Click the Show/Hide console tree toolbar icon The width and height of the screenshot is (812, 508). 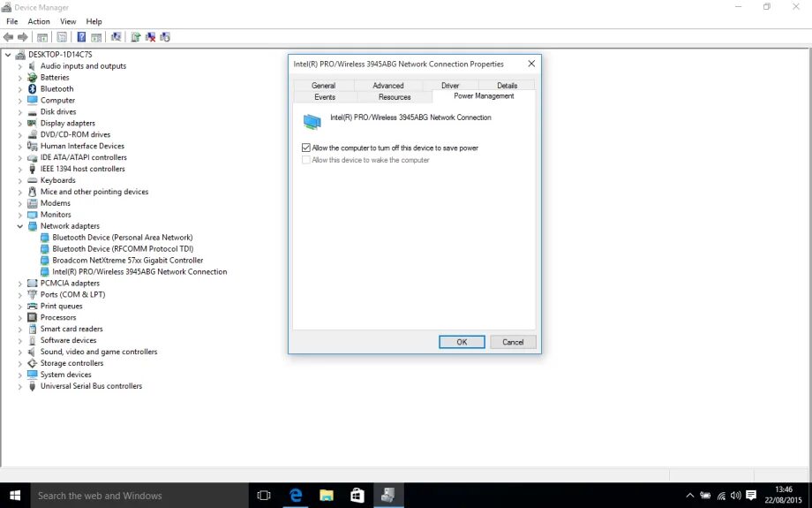[42, 37]
